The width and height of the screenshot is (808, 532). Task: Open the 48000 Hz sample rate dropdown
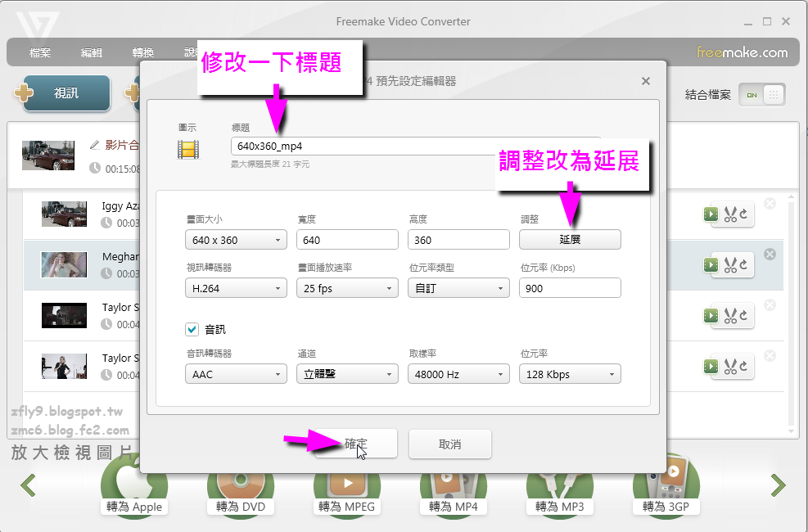click(458, 374)
